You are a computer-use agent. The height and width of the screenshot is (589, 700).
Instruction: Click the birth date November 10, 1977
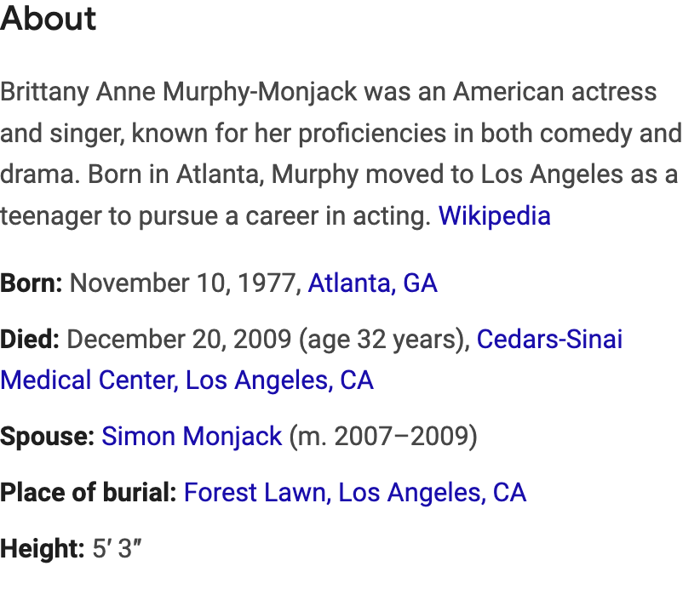coord(184,283)
